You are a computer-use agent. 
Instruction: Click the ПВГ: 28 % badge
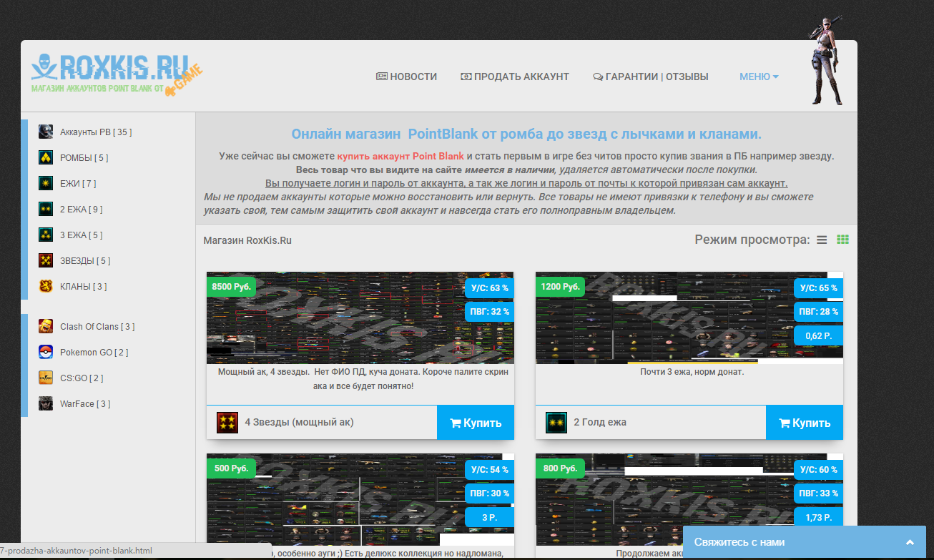coord(818,312)
